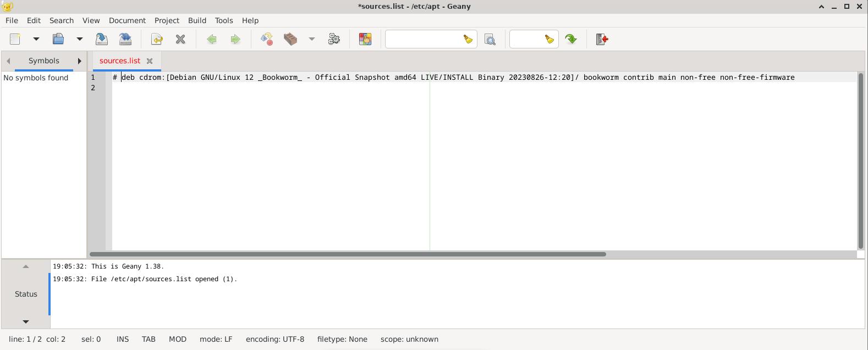Close the current file toolbar icon
The height and width of the screenshot is (350, 868).
coord(180,39)
